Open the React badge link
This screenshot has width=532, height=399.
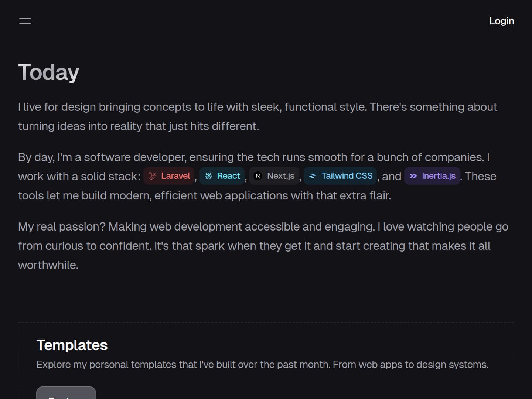[x=222, y=176]
